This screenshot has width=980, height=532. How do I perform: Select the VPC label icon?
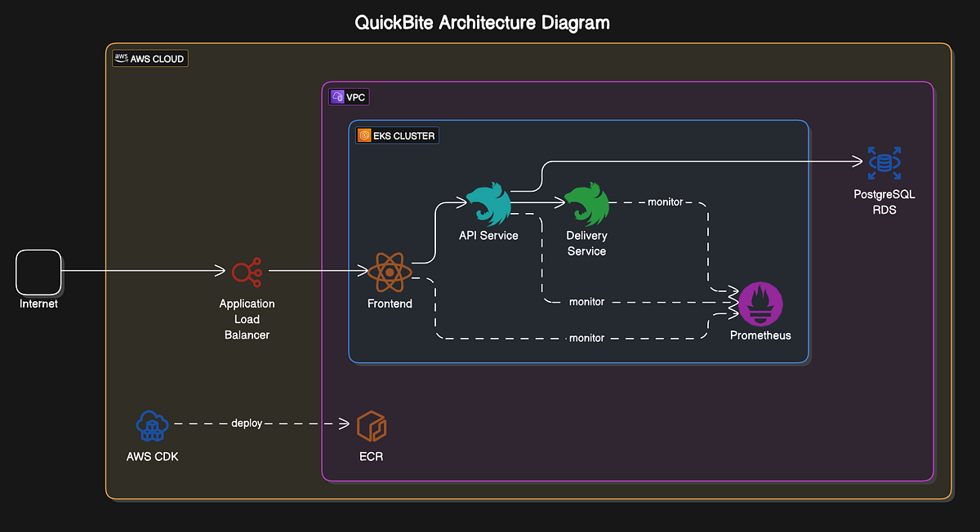(336, 96)
